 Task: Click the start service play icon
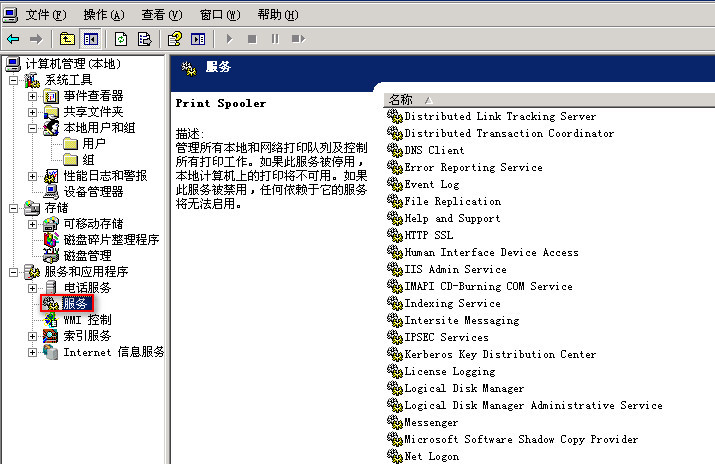pos(229,39)
